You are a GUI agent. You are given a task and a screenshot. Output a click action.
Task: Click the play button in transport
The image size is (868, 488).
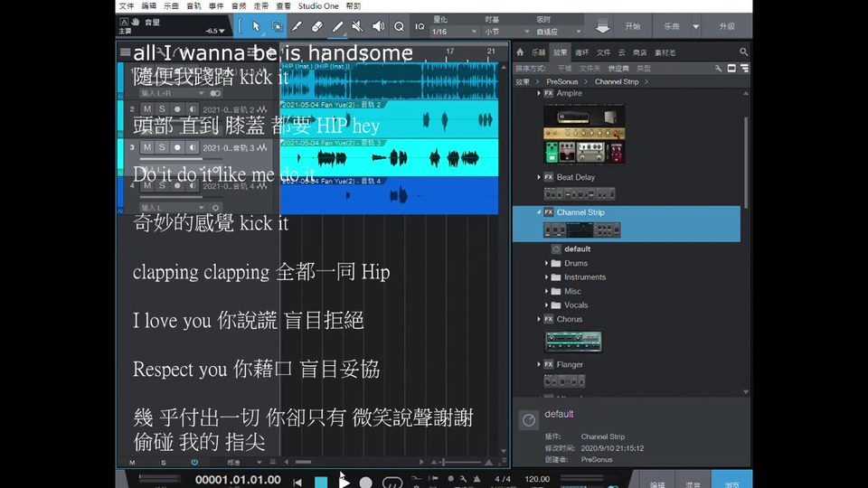pos(344,483)
